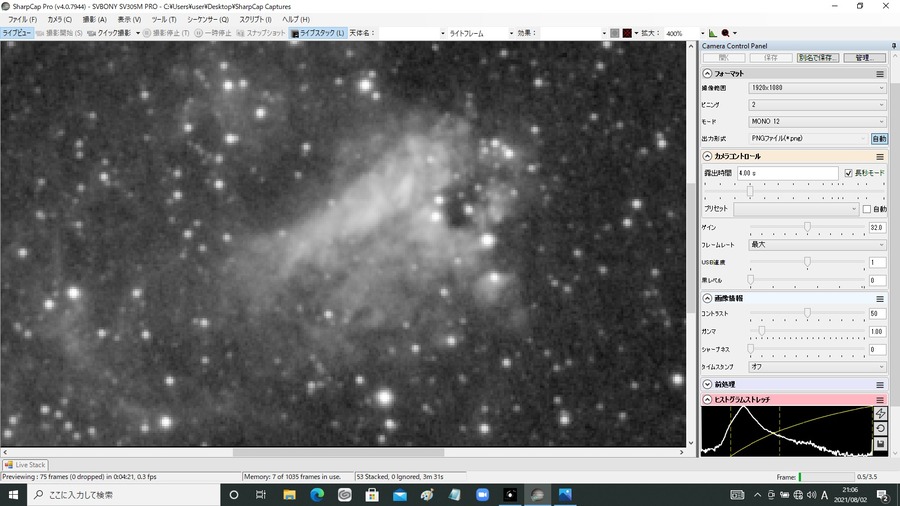Toggle 自動 button beside 出力形式

[x=879, y=139]
